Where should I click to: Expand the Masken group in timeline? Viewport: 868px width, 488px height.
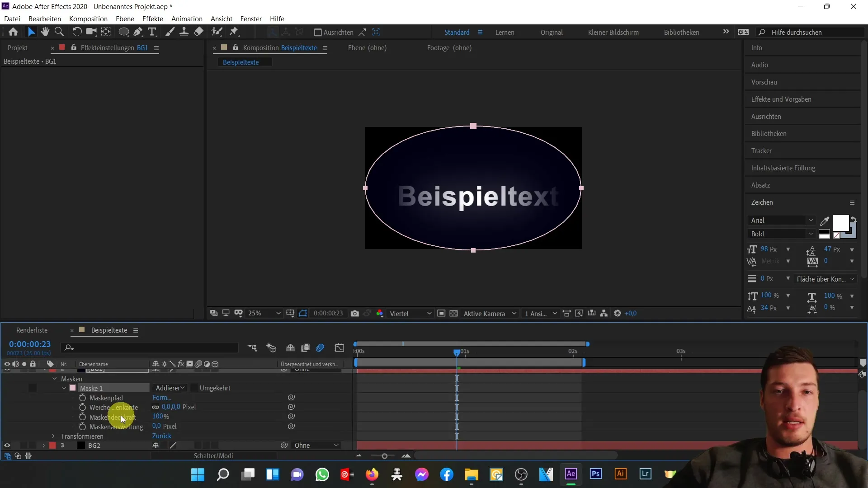(54, 378)
